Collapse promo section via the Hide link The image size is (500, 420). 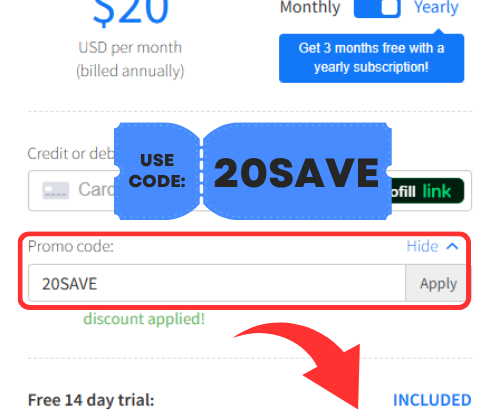point(422,247)
